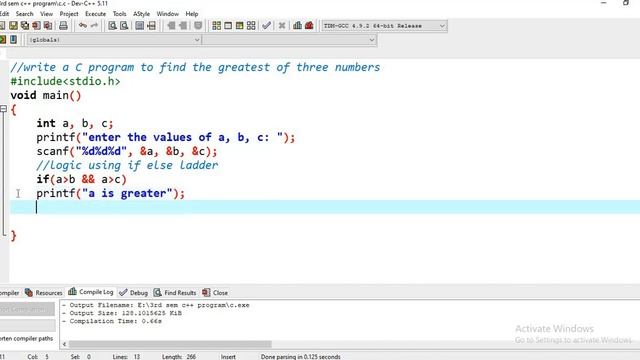The height and width of the screenshot is (360, 640).
Task: Compile the program with the Compile icon
Action: (216, 26)
